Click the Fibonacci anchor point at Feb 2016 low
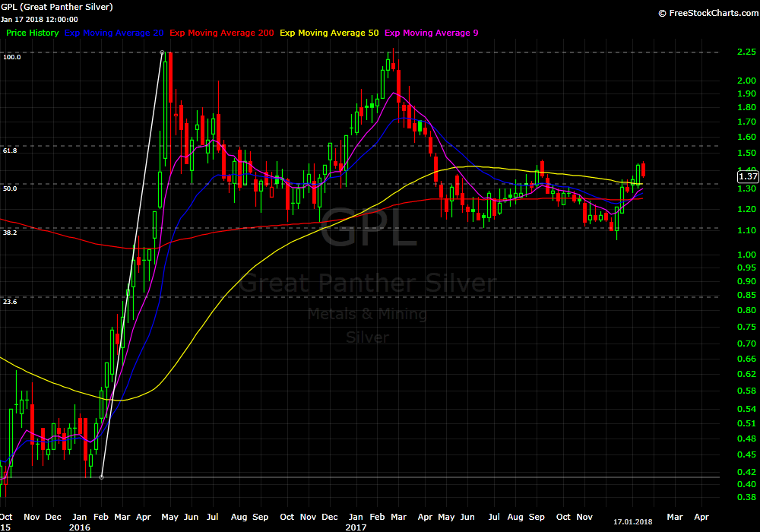This screenshot has height=532, width=760. click(101, 477)
